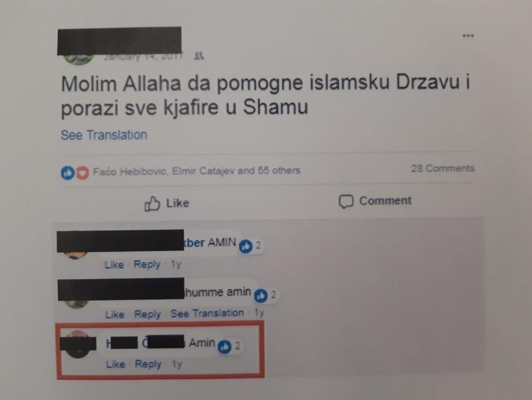Open the 28 Comments link
The image size is (532, 400).
[443, 168]
